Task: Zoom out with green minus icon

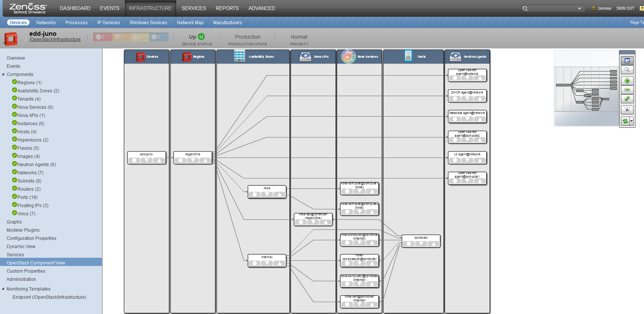Action: [x=627, y=90]
